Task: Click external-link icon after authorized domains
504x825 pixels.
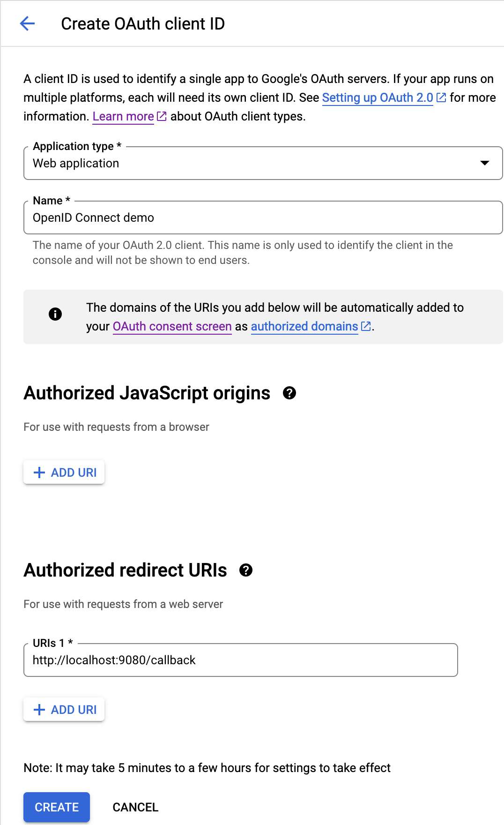Action: click(x=366, y=326)
